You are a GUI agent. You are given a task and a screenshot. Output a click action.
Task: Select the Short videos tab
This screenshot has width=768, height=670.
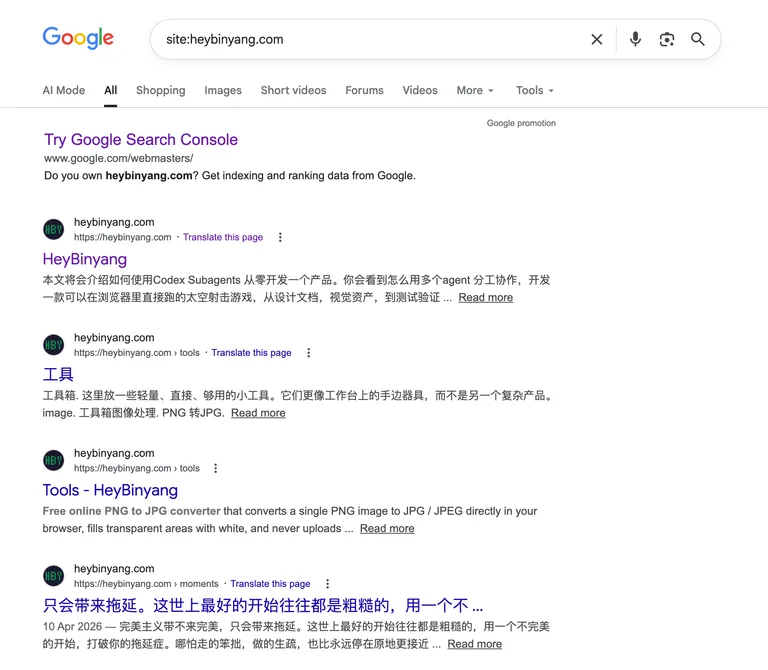click(x=293, y=90)
